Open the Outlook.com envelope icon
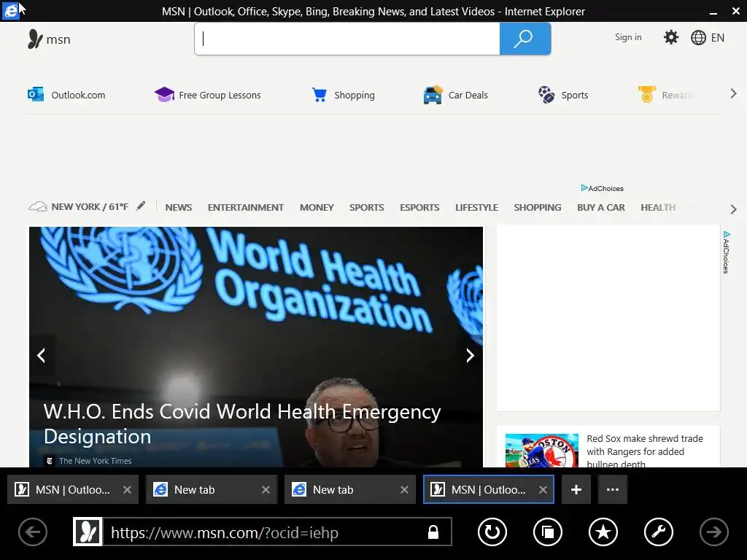The image size is (747, 560). (36, 94)
